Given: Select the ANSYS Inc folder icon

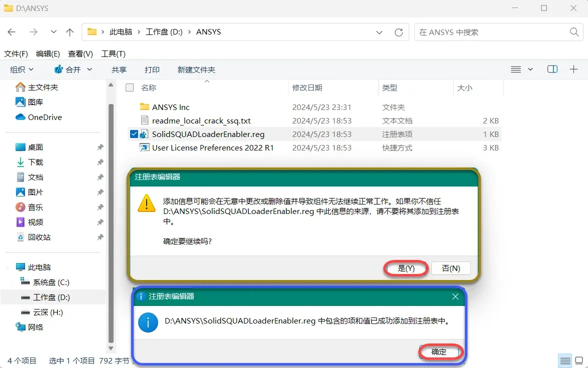Looking at the screenshot, I should point(145,107).
